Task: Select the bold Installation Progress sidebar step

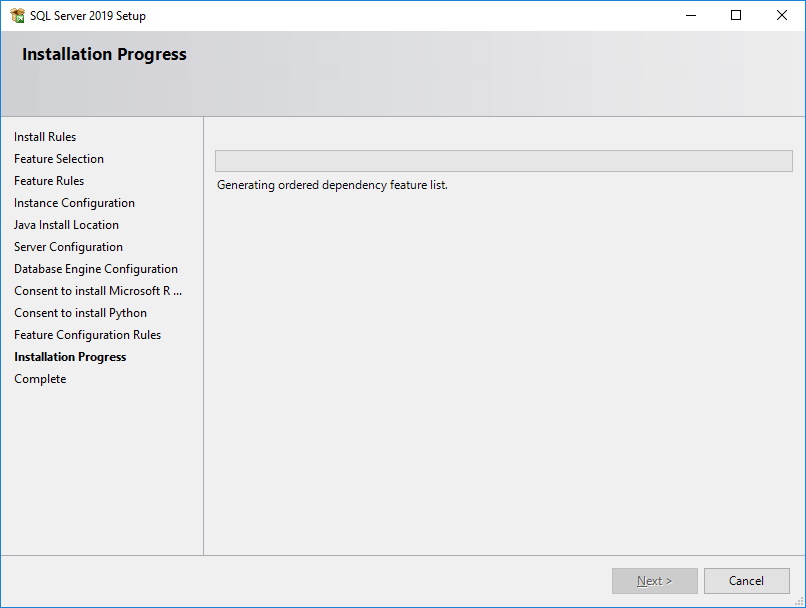Action: point(70,357)
